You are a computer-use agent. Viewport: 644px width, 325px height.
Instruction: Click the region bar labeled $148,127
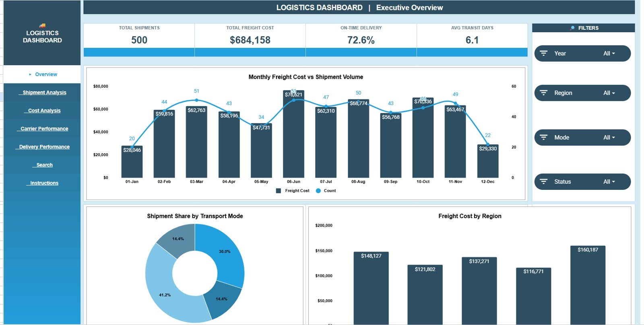click(371, 288)
